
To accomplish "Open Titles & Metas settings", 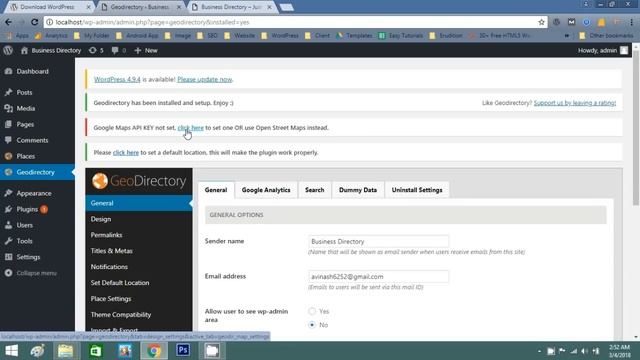I will tap(139, 251).
